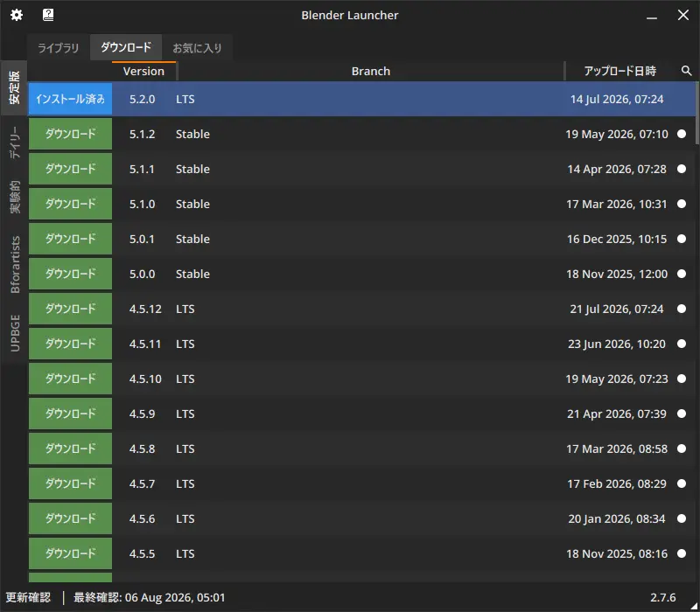Download Blender 5.0.0 Stable

pos(71,274)
